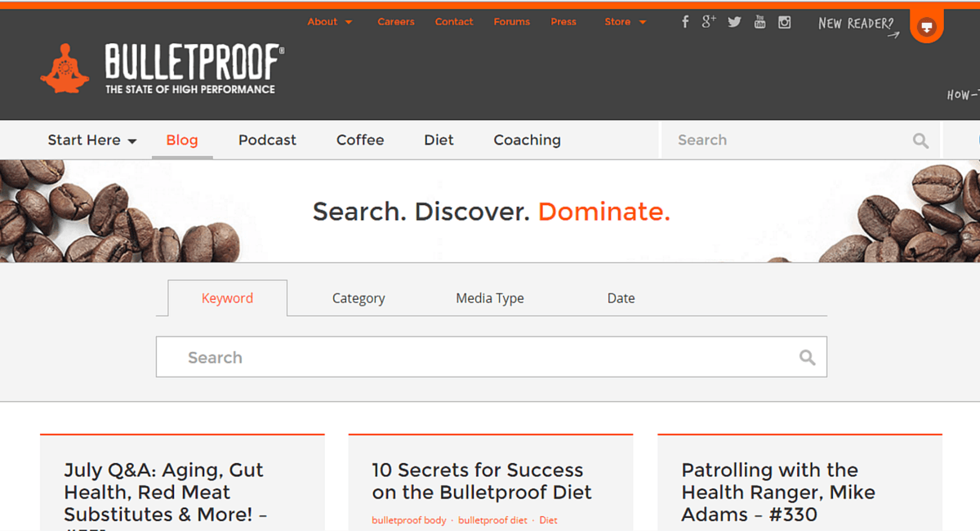The width and height of the screenshot is (980, 531).
Task: Select the Keyword search tab
Action: pos(227,298)
